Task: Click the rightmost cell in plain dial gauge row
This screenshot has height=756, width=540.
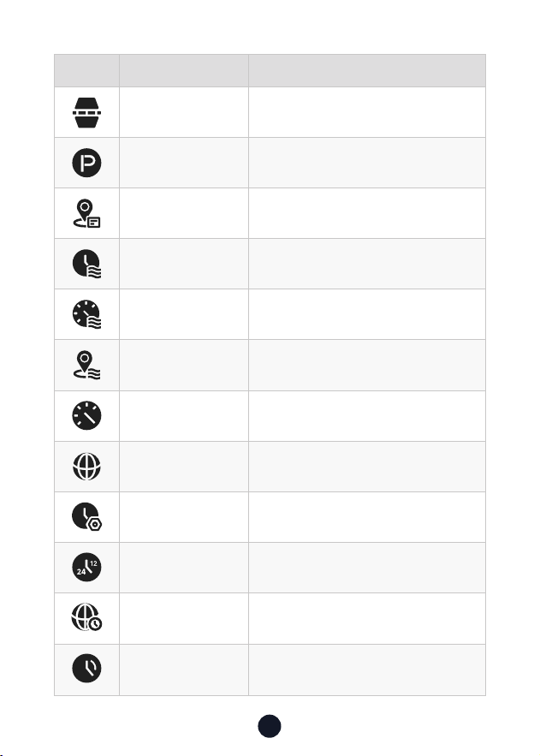Action: (367, 416)
